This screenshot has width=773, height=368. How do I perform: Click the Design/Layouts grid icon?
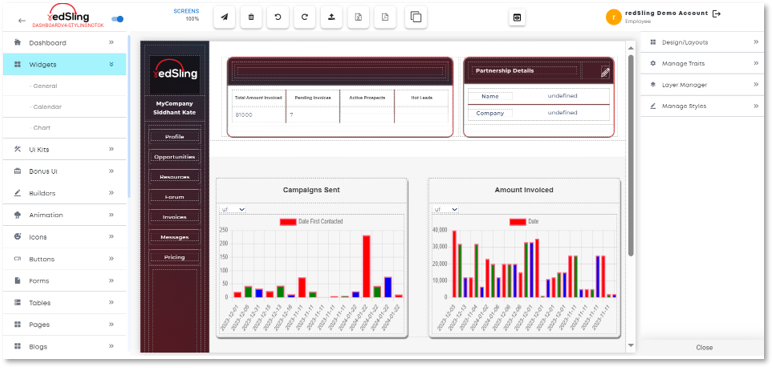tap(653, 42)
